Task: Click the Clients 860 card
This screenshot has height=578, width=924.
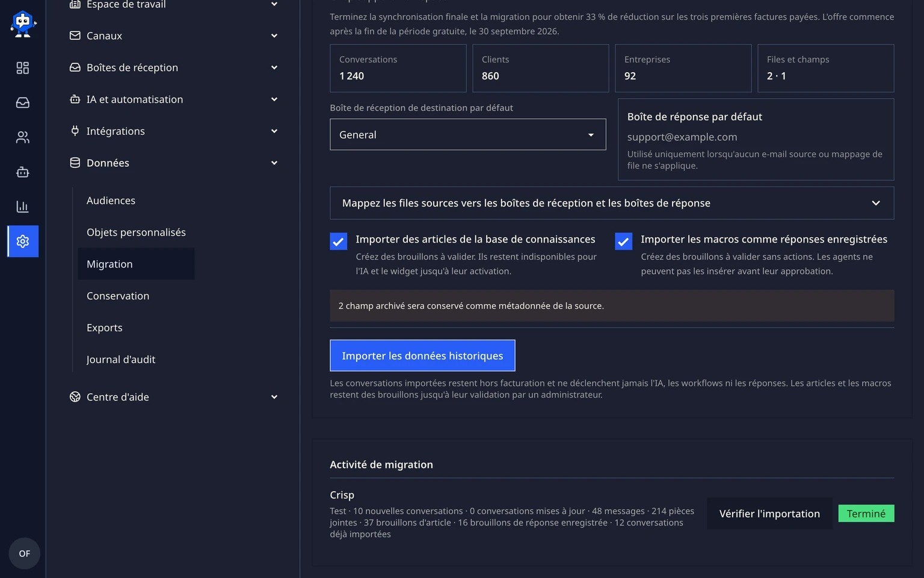Action: (x=541, y=68)
